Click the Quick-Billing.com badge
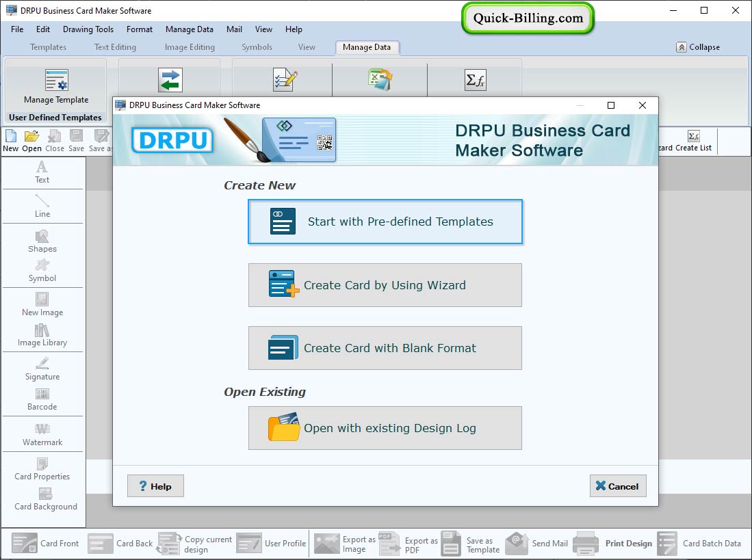This screenshot has width=752, height=560. pyautogui.click(x=528, y=18)
